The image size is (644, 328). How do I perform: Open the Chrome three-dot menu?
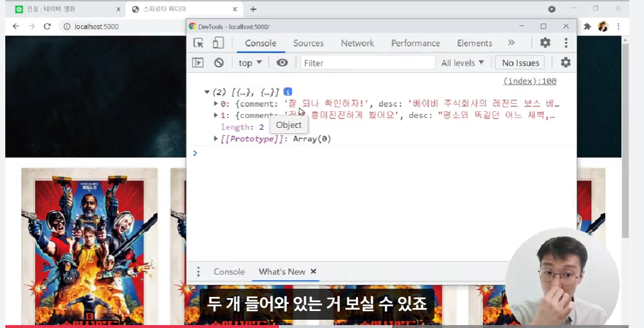click(x=619, y=26)
